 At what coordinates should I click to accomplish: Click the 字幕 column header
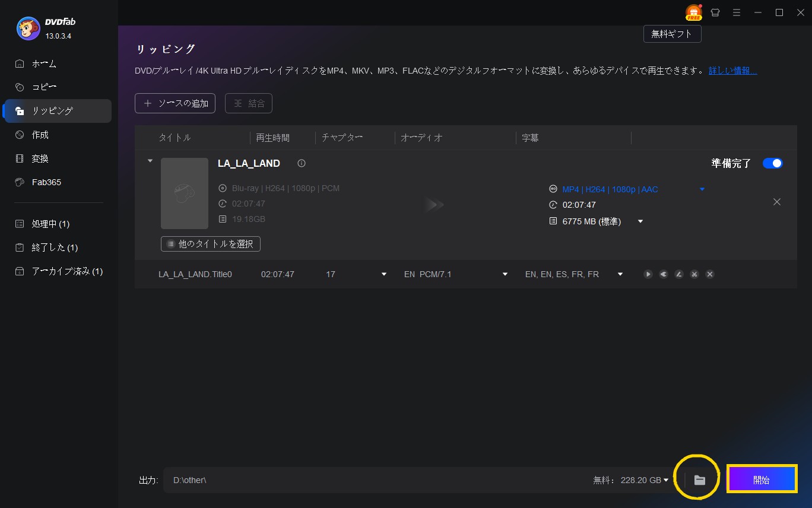click(x=530, y=138)
